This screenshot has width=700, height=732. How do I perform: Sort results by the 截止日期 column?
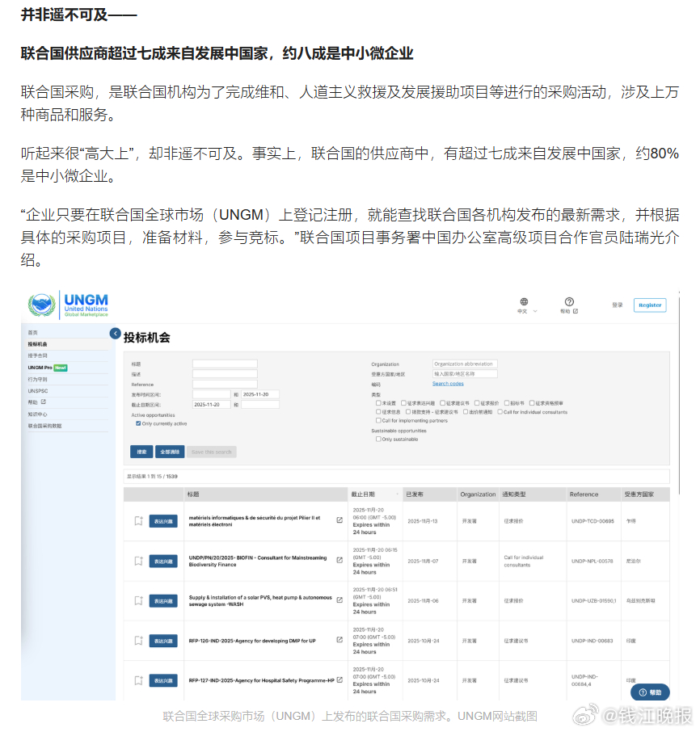[x=363, y=494]
